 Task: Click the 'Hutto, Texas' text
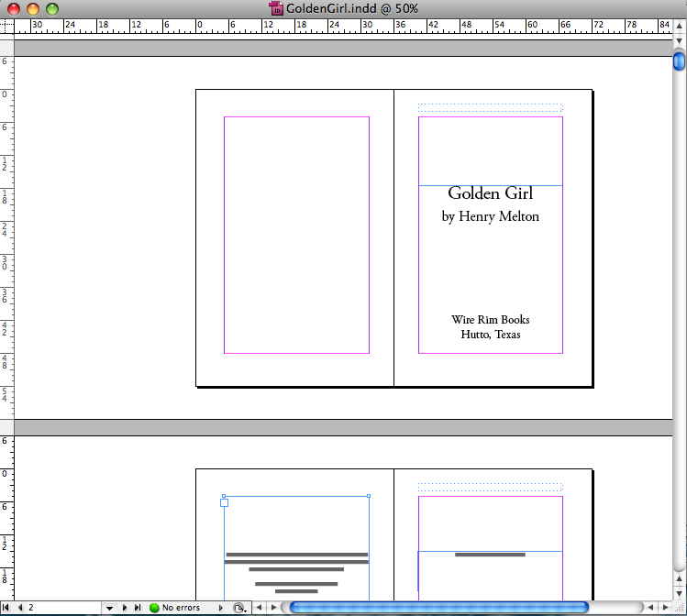tap(491, 335)
